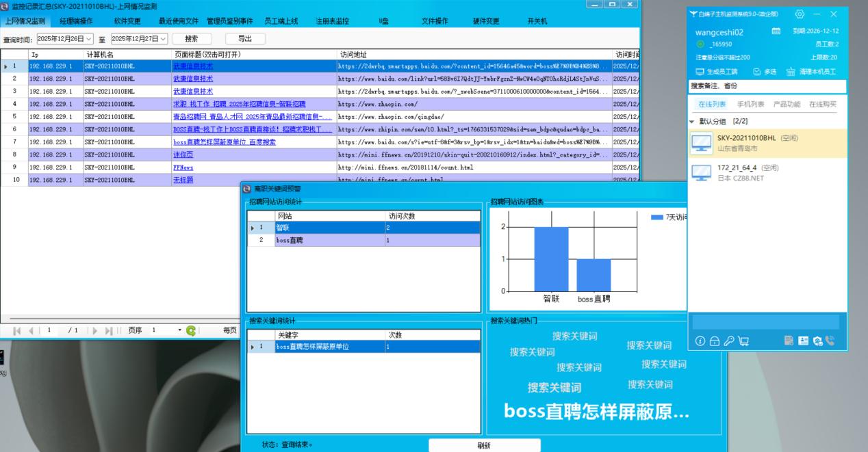The height and width of the screenshot is (452, 868).
Task: Click the 搜索 search button
Action: click(x=192, y=39)
